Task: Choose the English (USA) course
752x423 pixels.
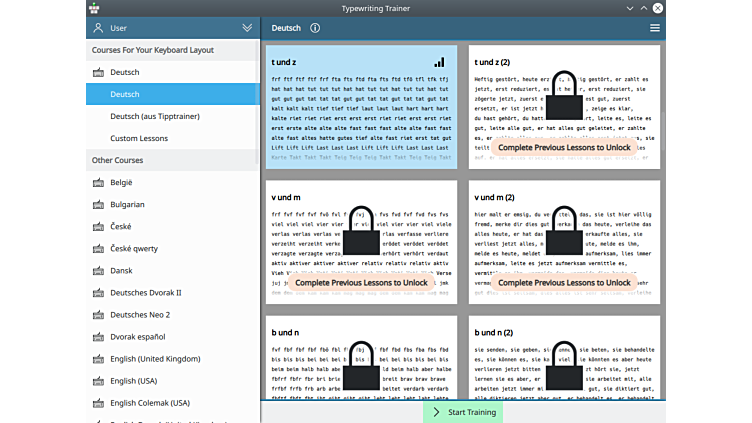Action: (136, 381)
